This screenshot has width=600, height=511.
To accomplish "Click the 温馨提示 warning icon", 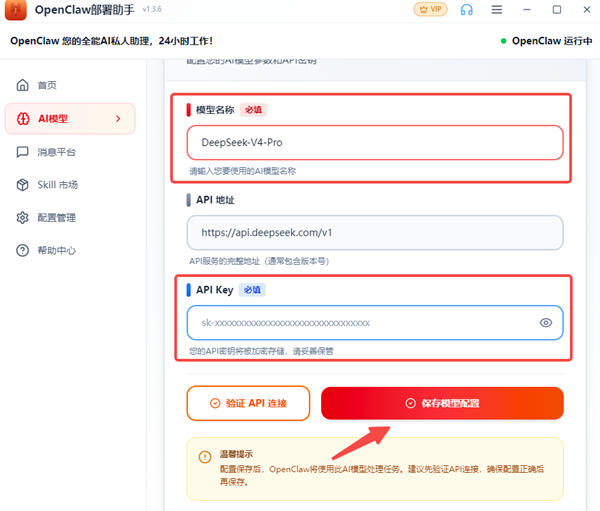I will (205, 457).
